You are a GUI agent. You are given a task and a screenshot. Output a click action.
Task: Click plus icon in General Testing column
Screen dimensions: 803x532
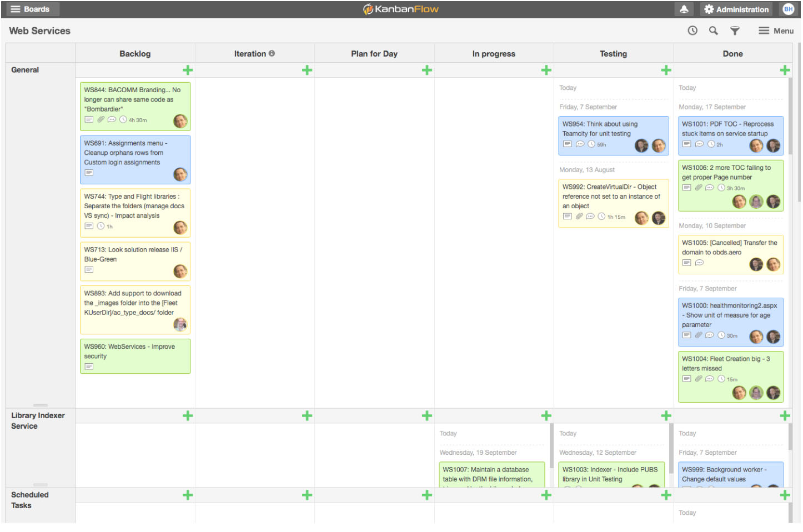666,70
